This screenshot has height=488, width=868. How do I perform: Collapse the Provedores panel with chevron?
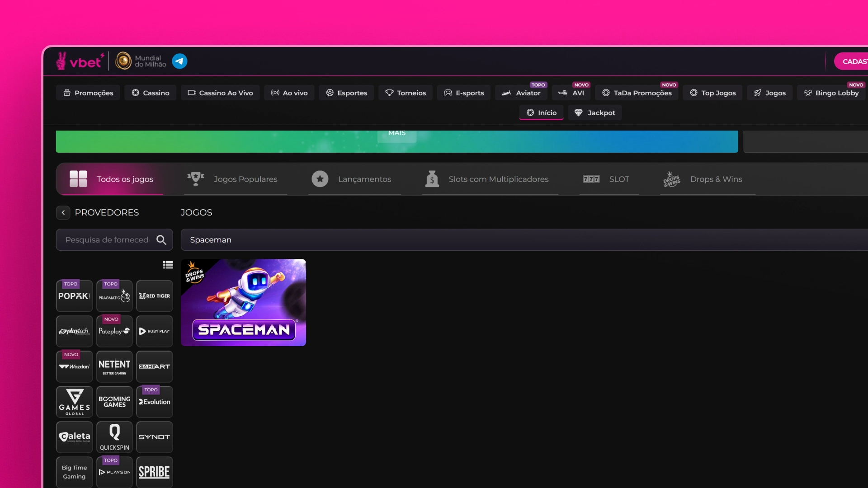point(63,212)
